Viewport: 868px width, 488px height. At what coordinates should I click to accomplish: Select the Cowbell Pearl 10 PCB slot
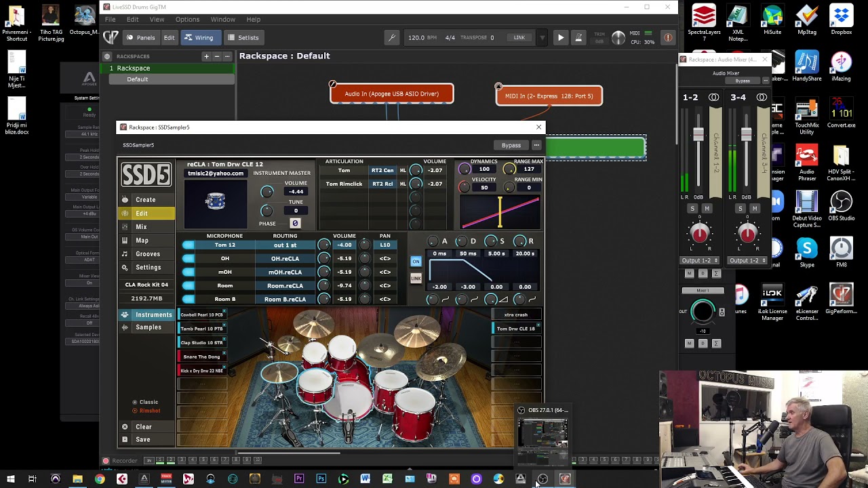201,314
